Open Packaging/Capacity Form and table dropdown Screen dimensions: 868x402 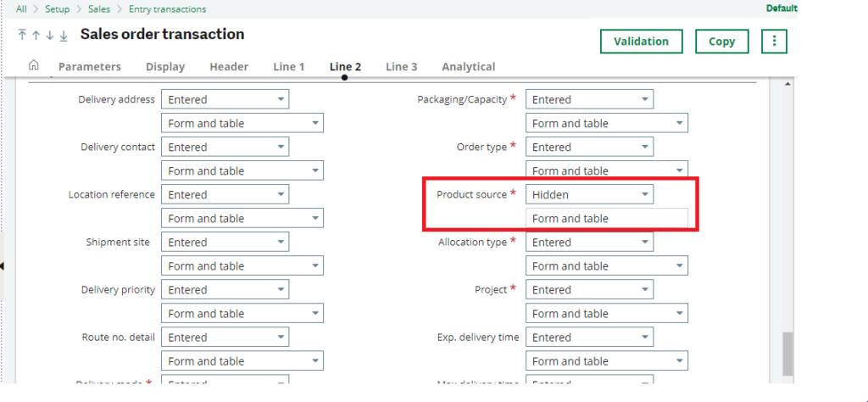coord(607,124)
